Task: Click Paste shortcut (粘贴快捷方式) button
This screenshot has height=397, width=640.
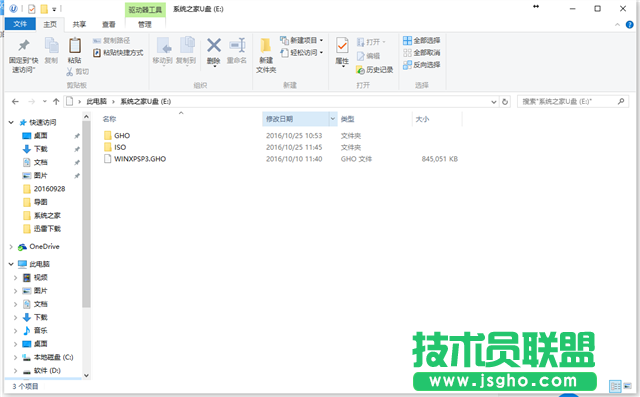Action: coord(118,53)
